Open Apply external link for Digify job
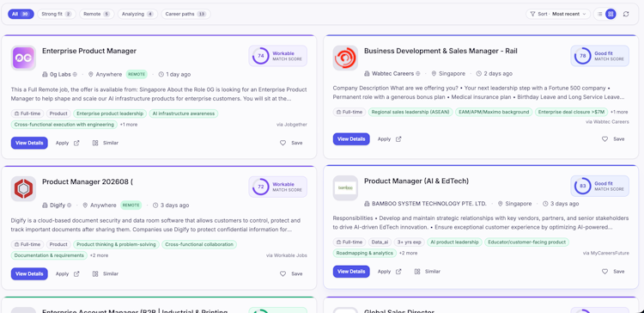The height and width of the screenshot is (313, 644). 67,274
